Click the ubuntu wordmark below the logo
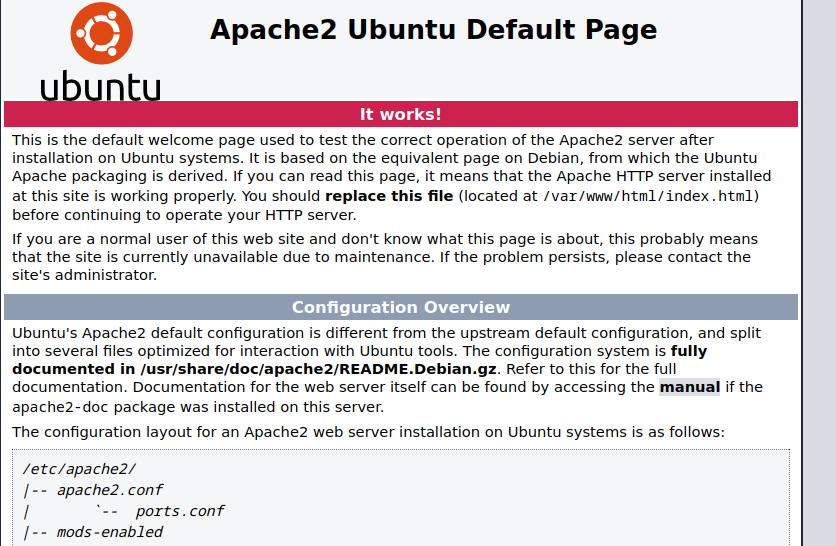Screen dimensions: 836x546 100,84
